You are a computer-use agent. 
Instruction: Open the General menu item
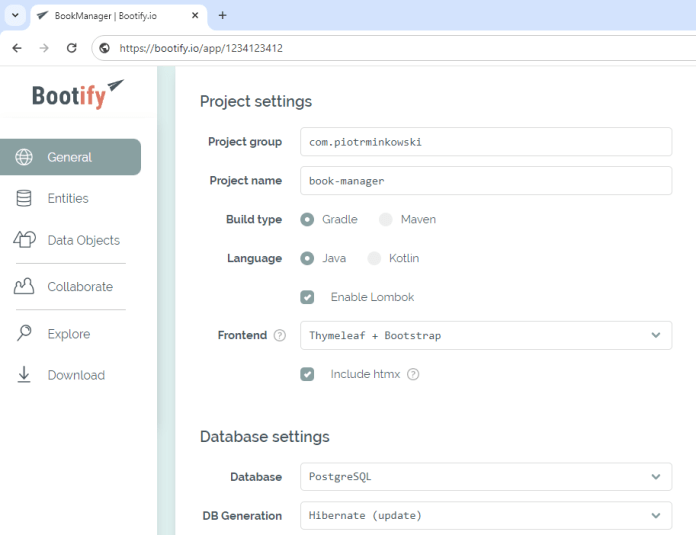(x=71, y=157)
